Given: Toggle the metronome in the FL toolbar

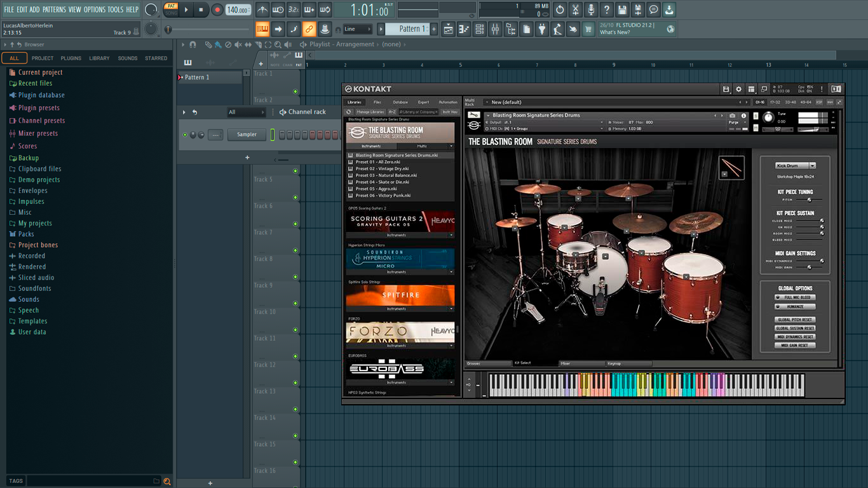Looking at the screenshot, I should [x=262, y=10].
